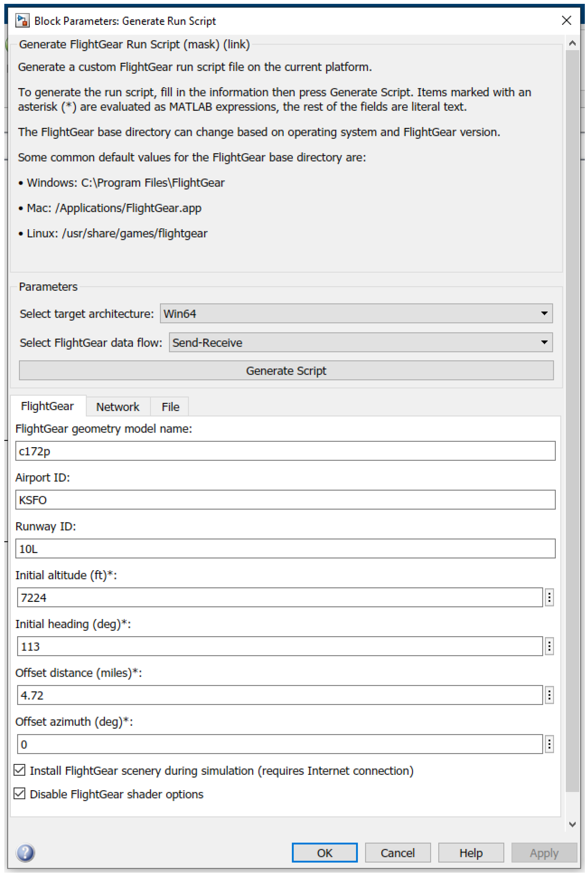Click the Cancel button

click(397, 852)
